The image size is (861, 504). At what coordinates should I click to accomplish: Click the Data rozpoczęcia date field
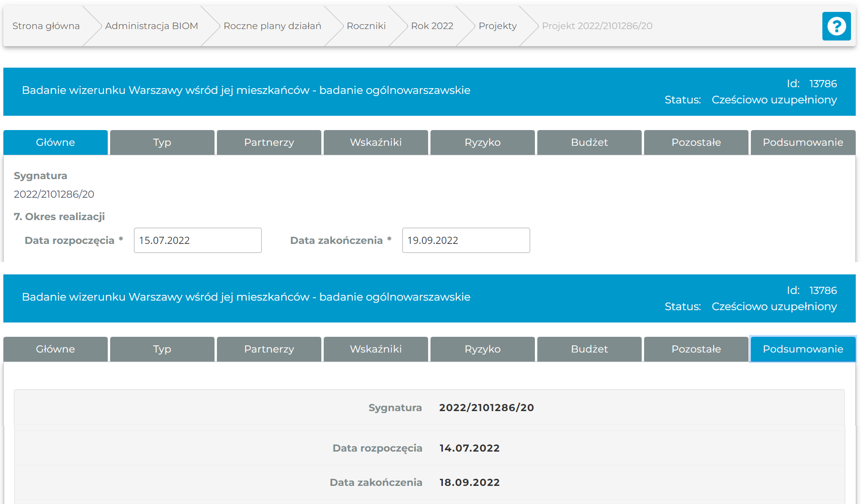pyautogui.click(x=197, y=241)
